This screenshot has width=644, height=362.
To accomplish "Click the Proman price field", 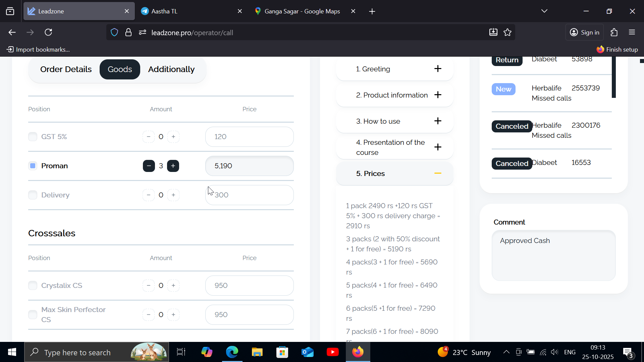I will [249, 166].
